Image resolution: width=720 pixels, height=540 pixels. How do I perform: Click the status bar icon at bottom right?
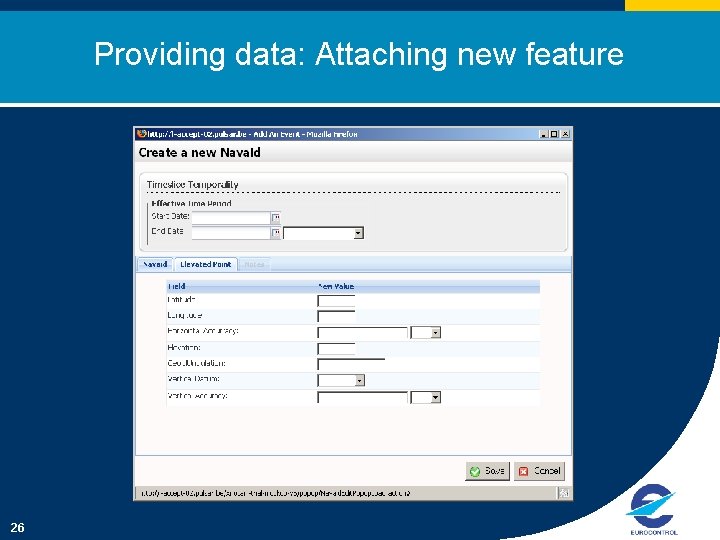[564, 493]
